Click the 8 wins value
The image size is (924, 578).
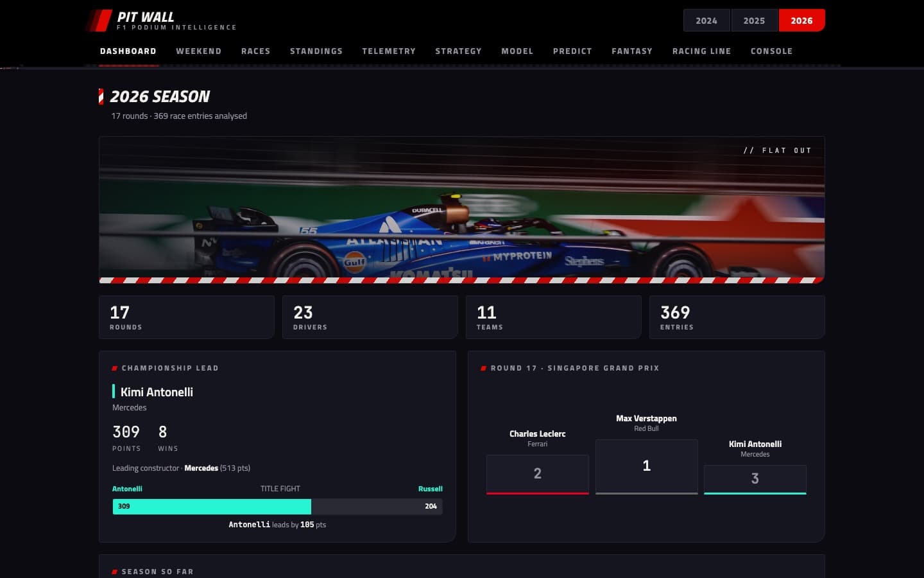tap(162, 432)
